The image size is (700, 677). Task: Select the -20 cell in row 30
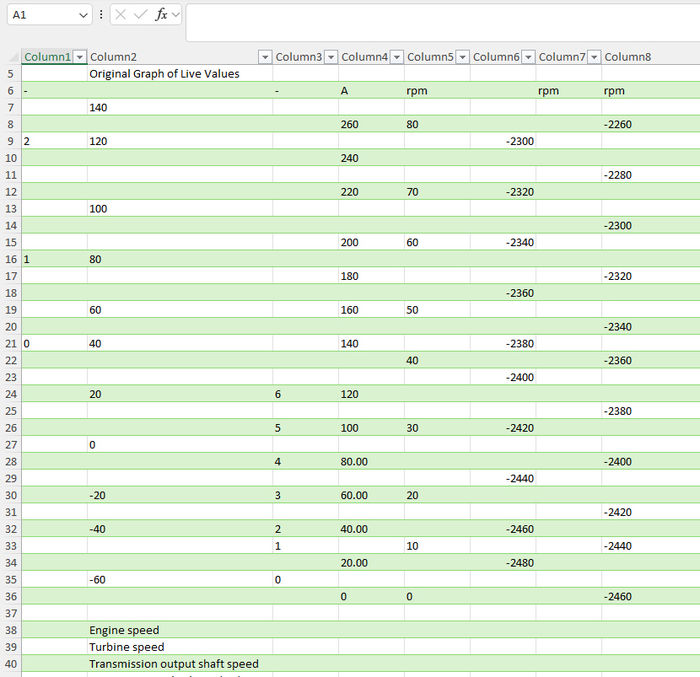(180, 495)
